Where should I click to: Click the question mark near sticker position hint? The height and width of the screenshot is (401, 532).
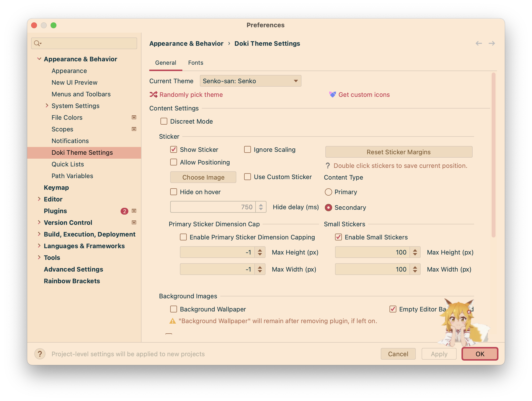pos(328,166)
